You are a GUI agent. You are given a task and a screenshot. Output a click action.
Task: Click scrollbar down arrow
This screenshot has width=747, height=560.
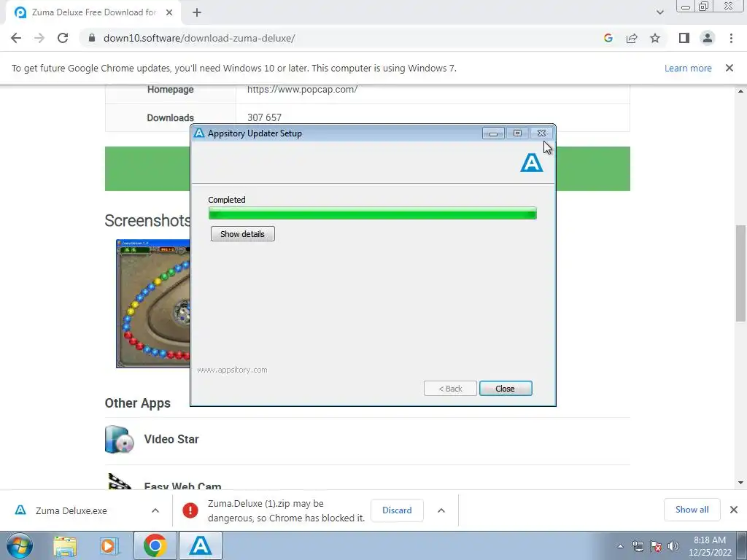click(x=740, y=483)
